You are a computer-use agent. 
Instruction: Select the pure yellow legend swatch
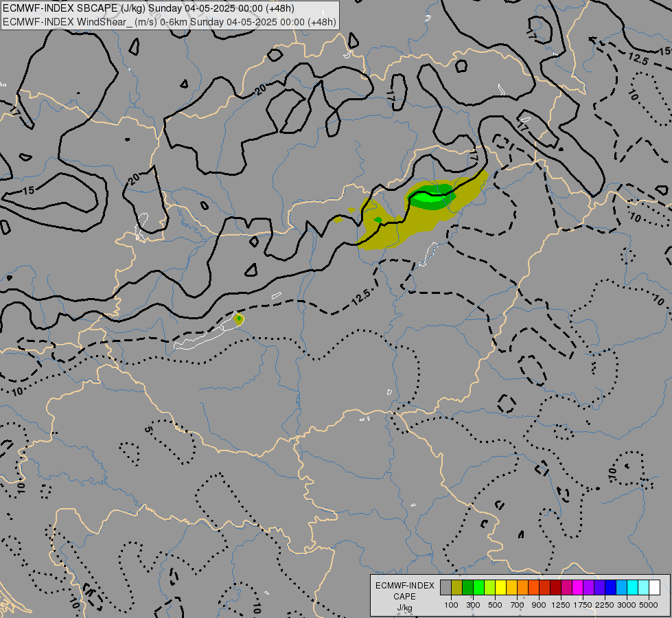pos(500,588)
